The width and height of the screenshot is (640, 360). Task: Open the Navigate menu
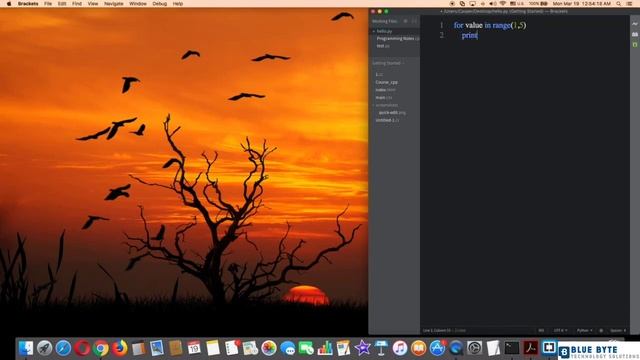point(113,4)
